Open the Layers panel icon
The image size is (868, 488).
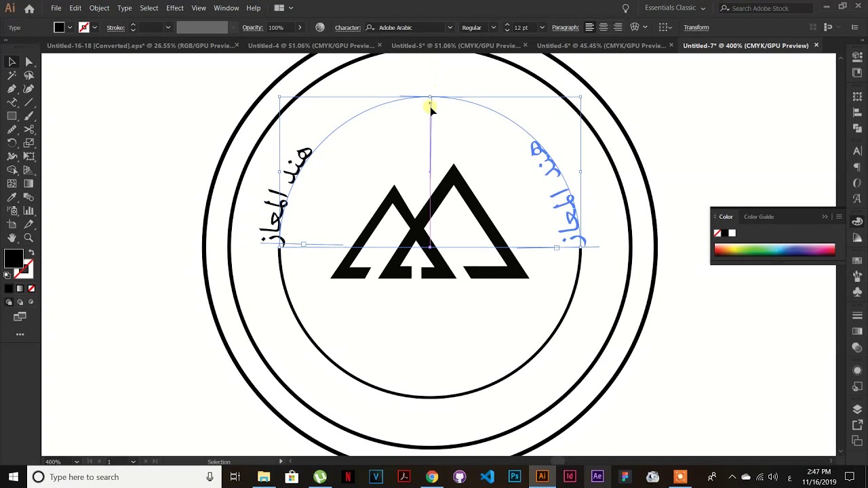point(857,409)
